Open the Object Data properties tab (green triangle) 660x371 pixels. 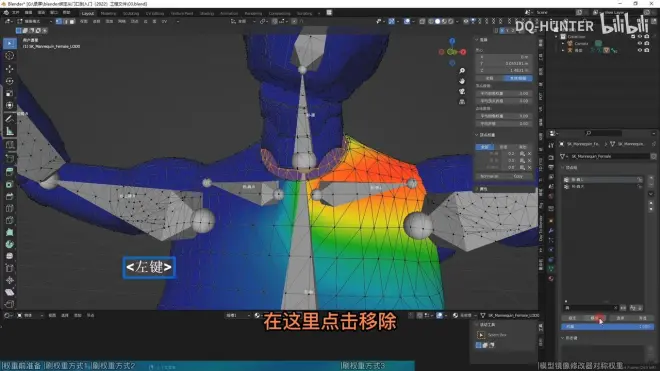pyautogui.click(x=551, y=268)
